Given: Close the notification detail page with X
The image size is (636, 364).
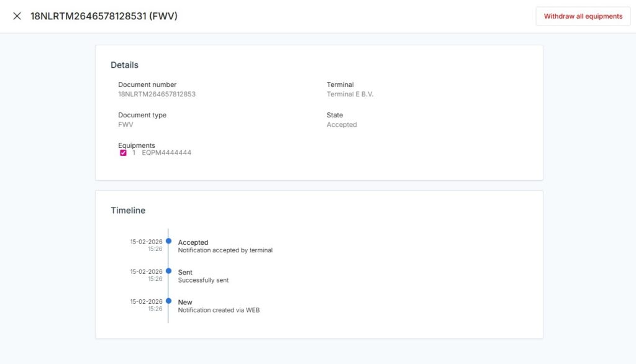Looking at the screenshot, I should pyautogui.click(x=17, y=16).
